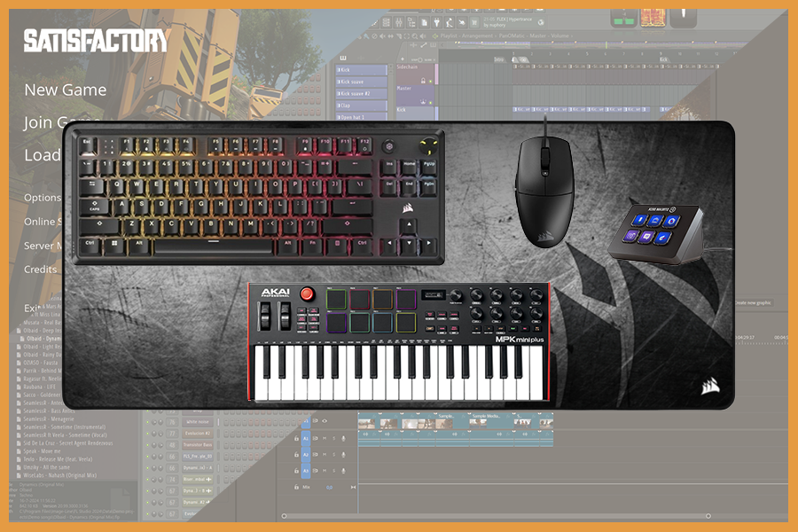The width and height of the screenshot is (798, 532).
Task: Click left handle of video timeline zoom scrollbar
Action: coord(285,516)
